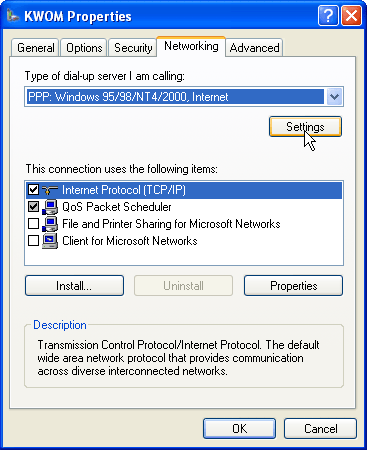Click the QoS Packet Scheduler computer icon
Screen dimensions: 367x450
tap(50, 207)
